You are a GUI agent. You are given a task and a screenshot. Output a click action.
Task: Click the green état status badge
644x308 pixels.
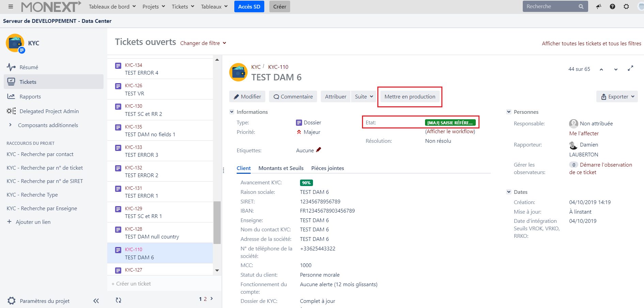point(450,123)
